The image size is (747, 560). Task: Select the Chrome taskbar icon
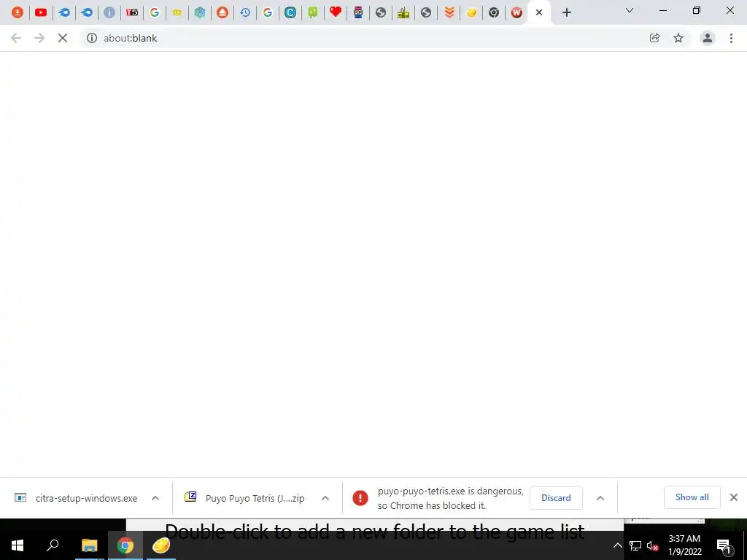(125, 545)
